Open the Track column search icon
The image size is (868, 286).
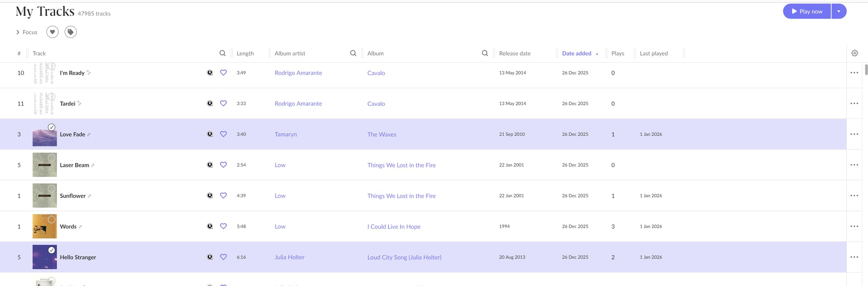[x=222, y=53]
